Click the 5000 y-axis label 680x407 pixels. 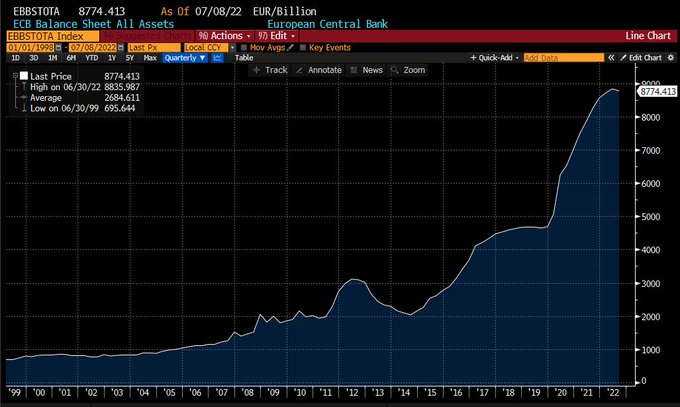(651, 217)
